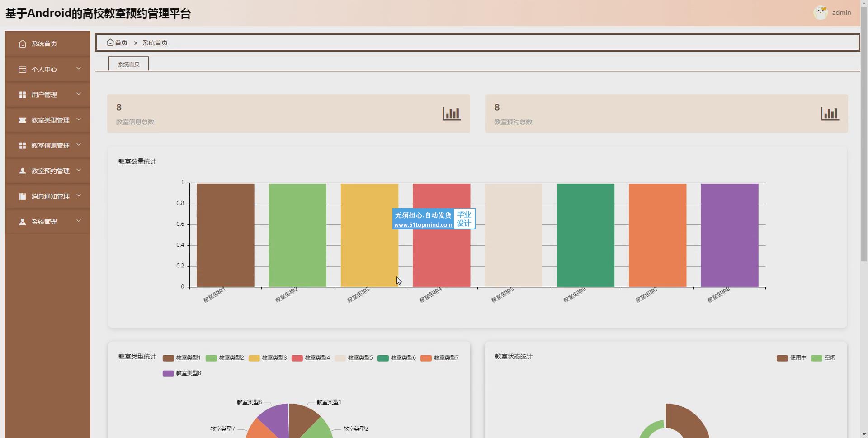Click the 教室类型管理 ticket icon
The height and width of the screenshot is (438, 868).
pyautogui.click(x=23, y=120)
